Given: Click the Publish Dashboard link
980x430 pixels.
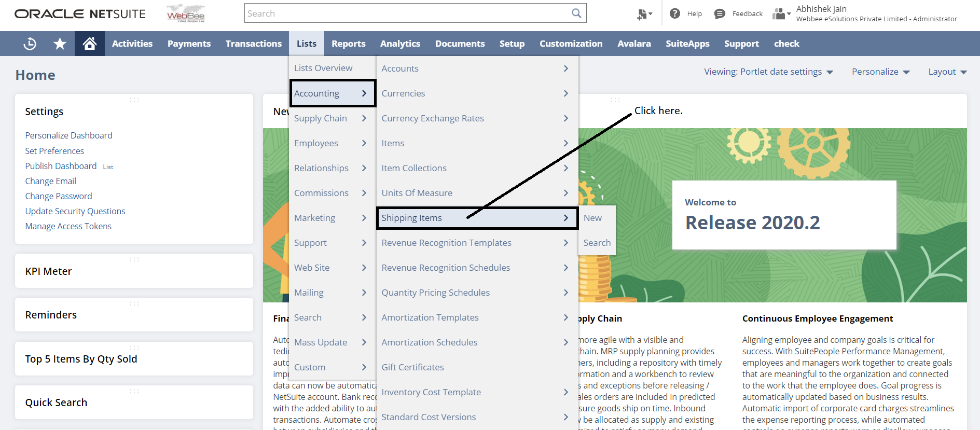Looking at the screenshot, I should pos(61,166).
